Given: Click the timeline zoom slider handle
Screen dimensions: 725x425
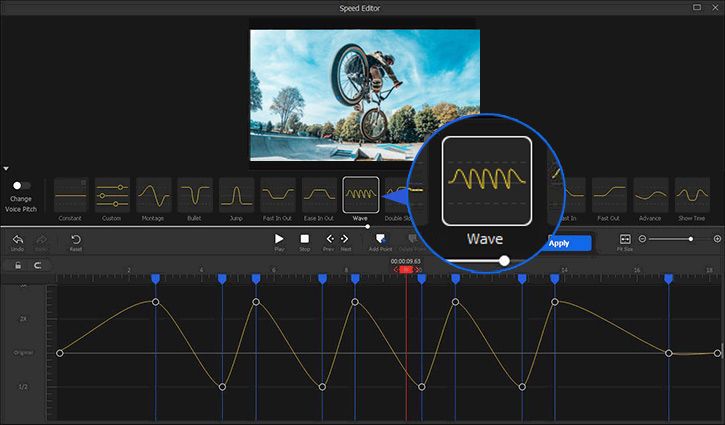Looking at the screenshot, I should coord(690,239).
